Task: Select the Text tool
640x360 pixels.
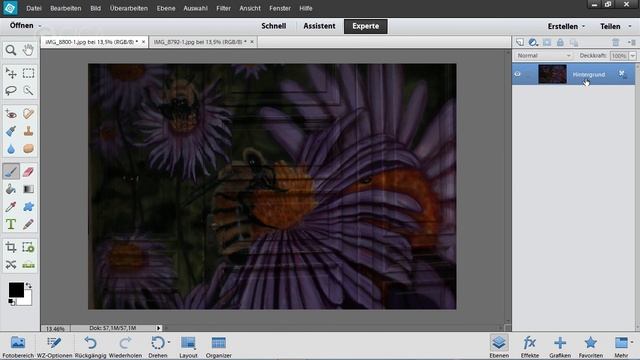Action: pos(11,224)
